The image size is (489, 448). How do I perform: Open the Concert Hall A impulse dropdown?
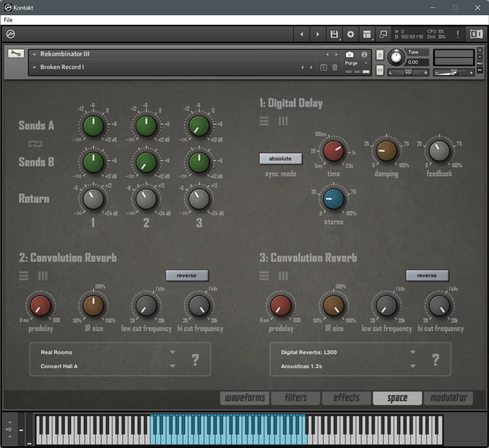172,366
